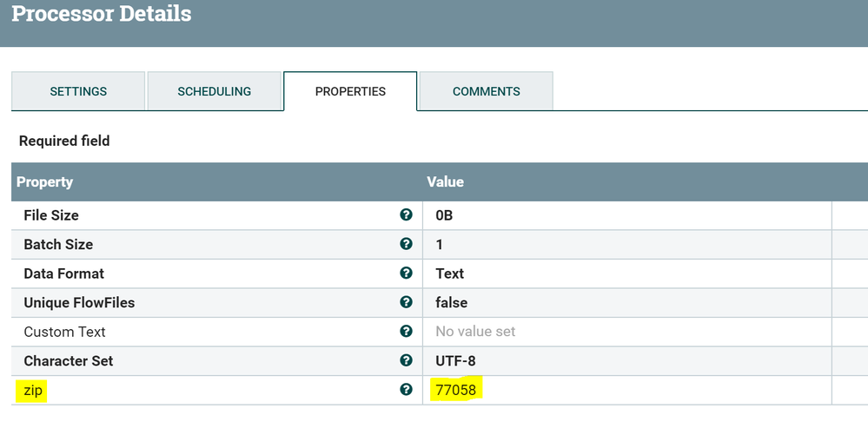Click help icon beside Batch Size
This screenshot has width=868, height=448.
tap(406, 244)
